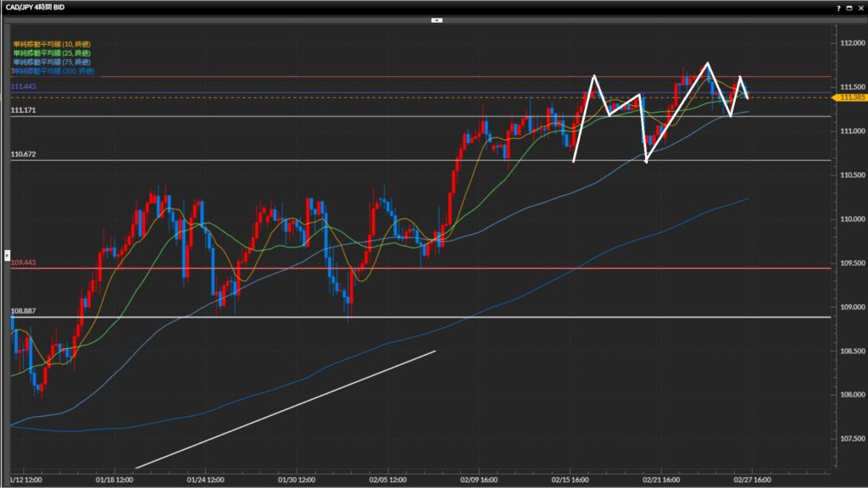The width and height of the screenshot is (868, 488).
Task: Click the 02/27 16:00 time axis label
Action: pyautogui.click(x=749, y=479)
